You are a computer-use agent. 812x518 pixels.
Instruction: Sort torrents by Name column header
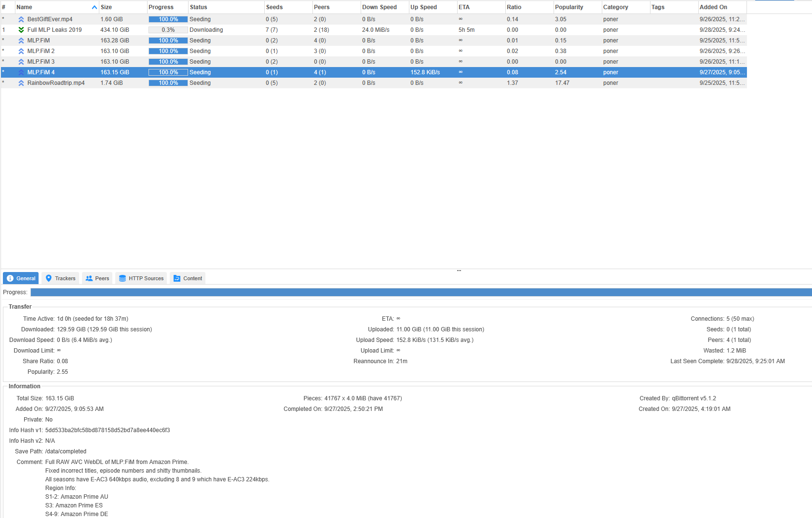(x=57, y=7)
